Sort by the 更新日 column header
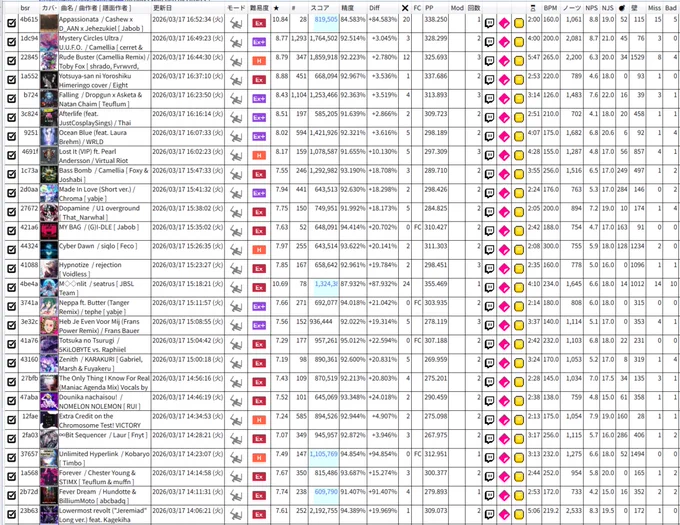Image resolution: width=680 pixels, height=525 pixels. [x=163, y=8]
